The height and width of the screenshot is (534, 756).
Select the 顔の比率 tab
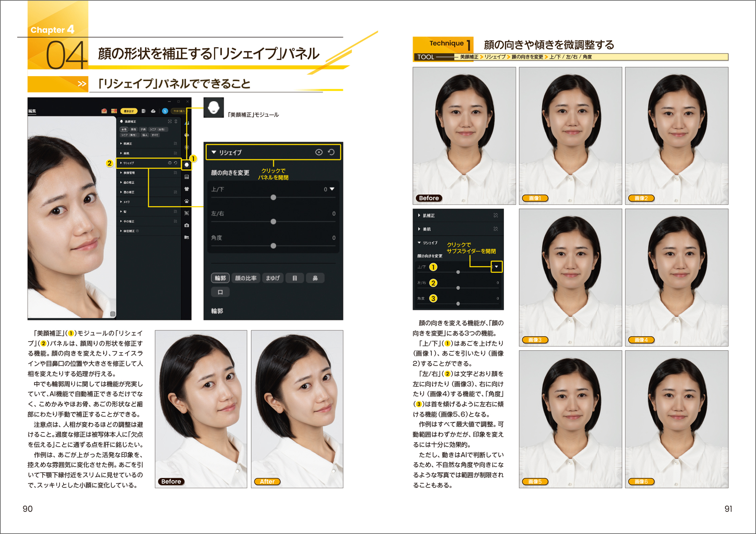click(x=245, y=278)
